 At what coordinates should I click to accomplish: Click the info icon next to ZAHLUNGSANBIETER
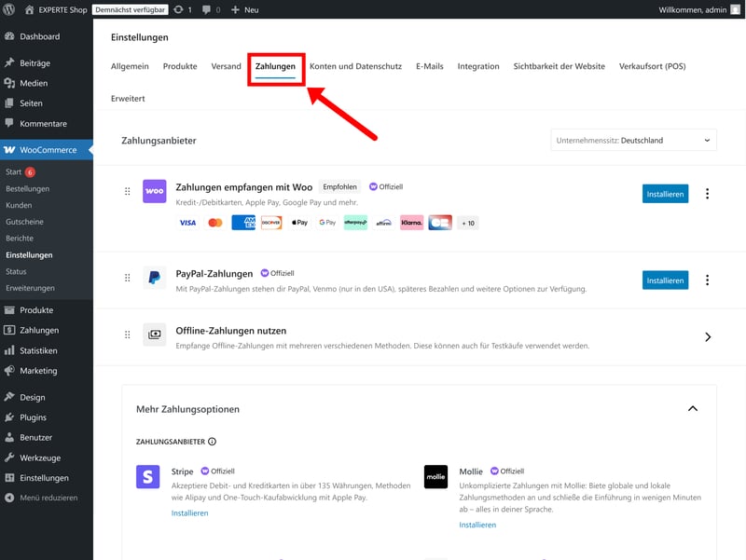click(212, 442)
